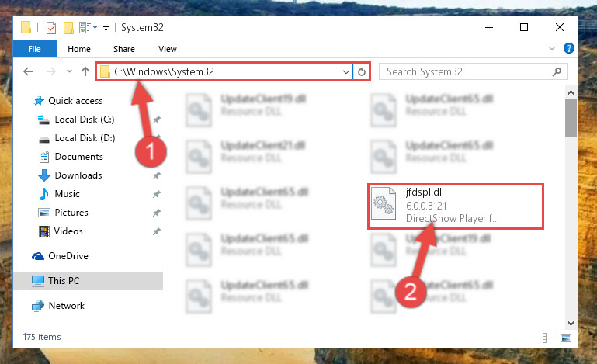Switch to large thumbnails view icon

(x=566, y=338)
